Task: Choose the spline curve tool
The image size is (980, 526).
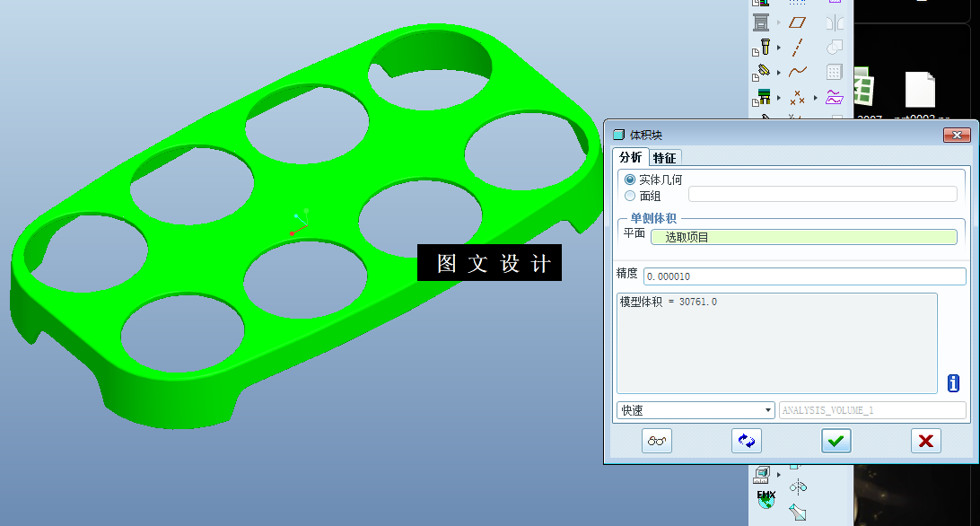Action: [799, 72]
